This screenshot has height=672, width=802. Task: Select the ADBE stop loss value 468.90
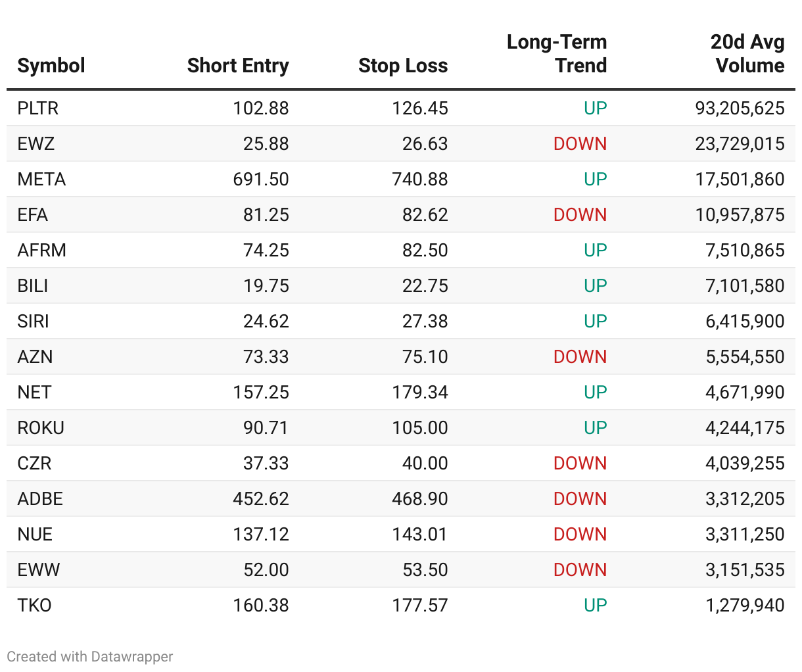(x=419, y=498)
